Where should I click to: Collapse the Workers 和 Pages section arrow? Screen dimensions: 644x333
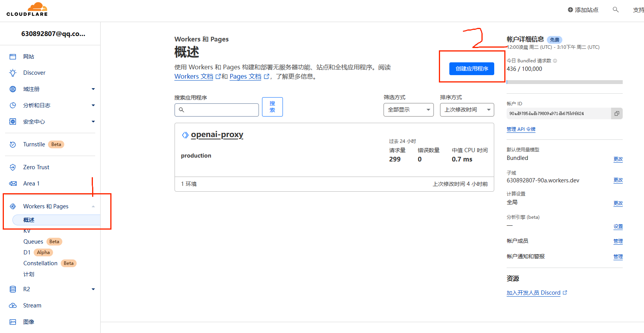pos(93,206)
